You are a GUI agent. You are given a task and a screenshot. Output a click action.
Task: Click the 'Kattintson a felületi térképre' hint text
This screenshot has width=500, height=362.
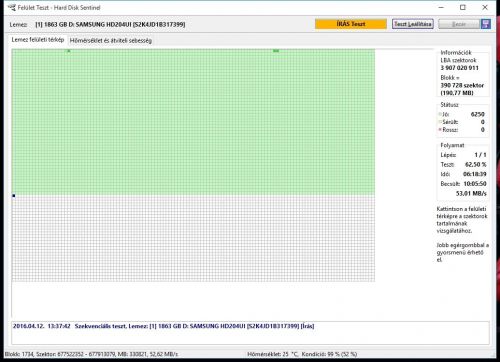pyautogui.click(x=462, y=220)
